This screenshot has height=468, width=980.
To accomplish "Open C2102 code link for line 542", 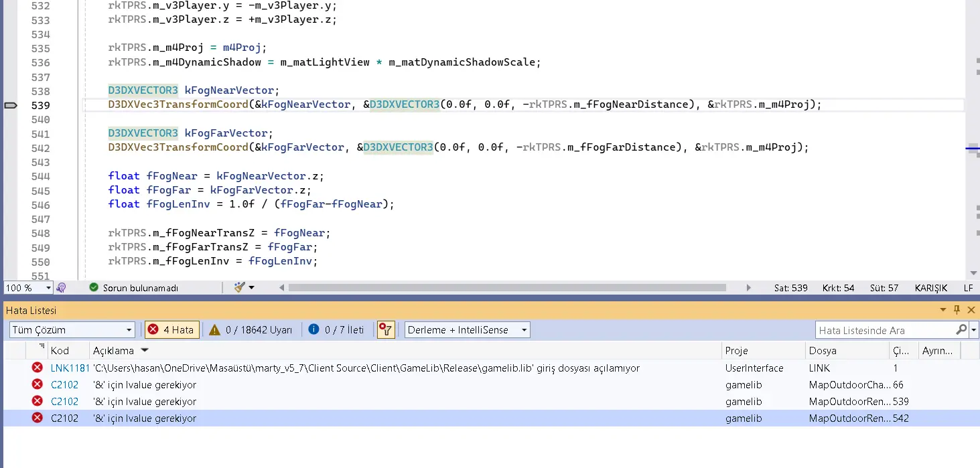I will (64, 418).
